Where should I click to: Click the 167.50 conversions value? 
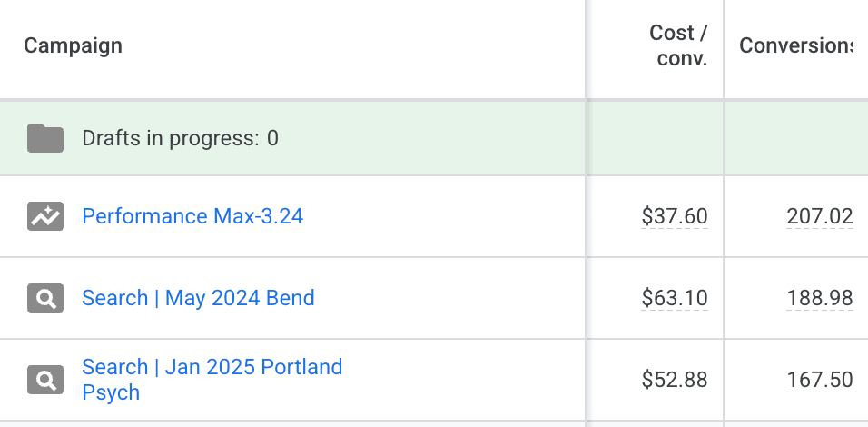(820, 380)
